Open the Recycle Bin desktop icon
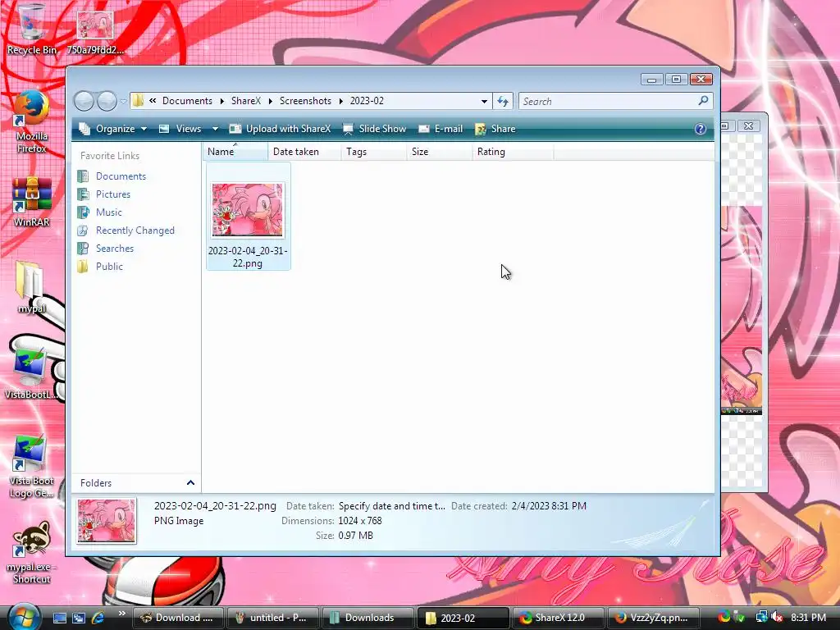840x630 pixels. coord(32,30)
